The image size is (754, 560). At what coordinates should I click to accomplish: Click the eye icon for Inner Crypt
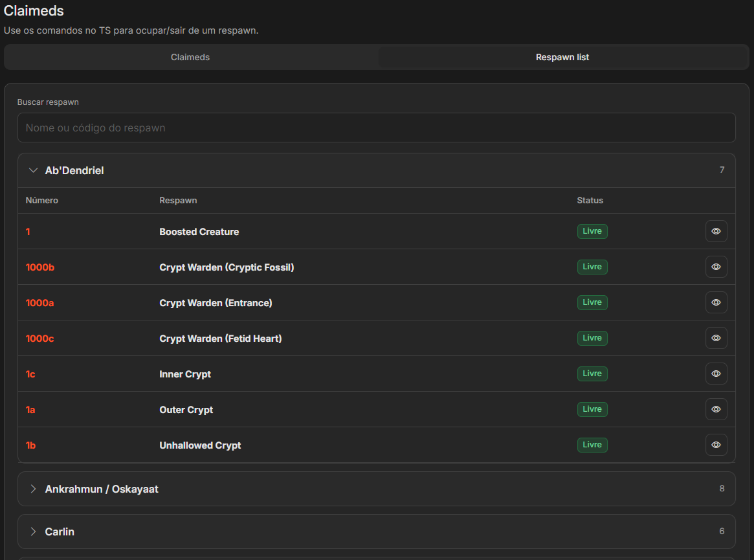click(x=716, y=374)
